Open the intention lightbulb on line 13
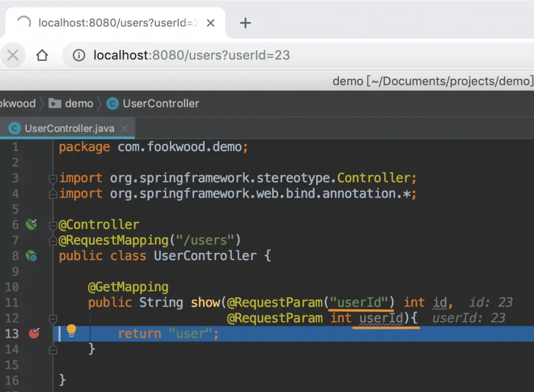534x392 pixels. click(71, 330)
